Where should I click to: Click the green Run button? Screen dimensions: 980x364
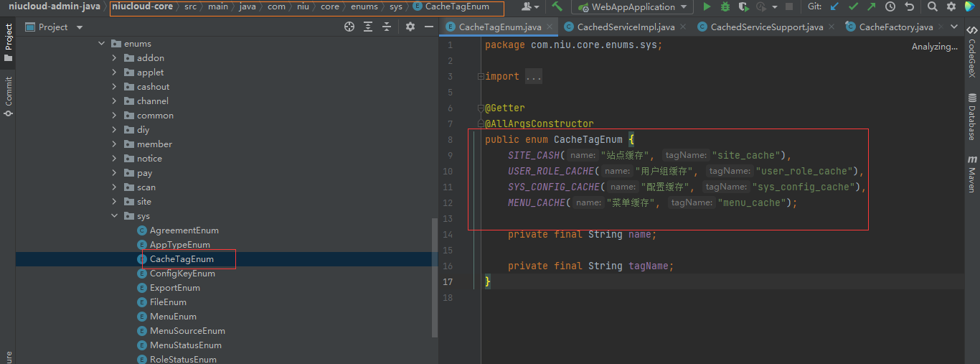click(x=707, y=7)
